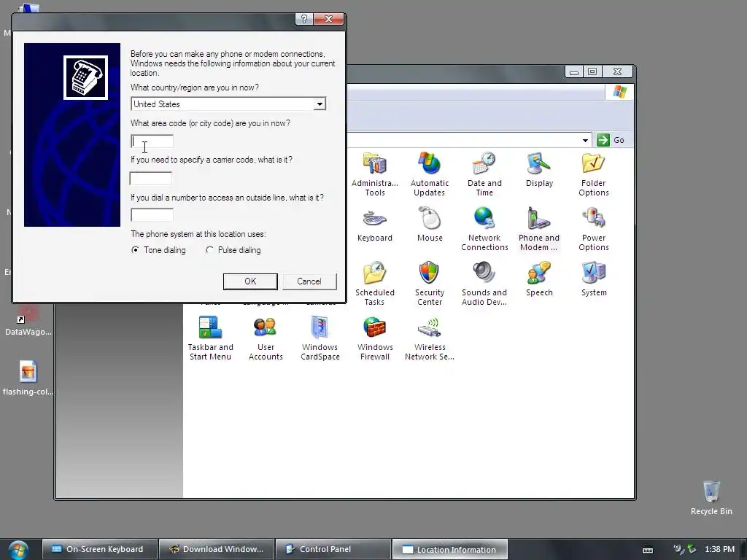Select Tone dialing radio button

pos(135,250)
